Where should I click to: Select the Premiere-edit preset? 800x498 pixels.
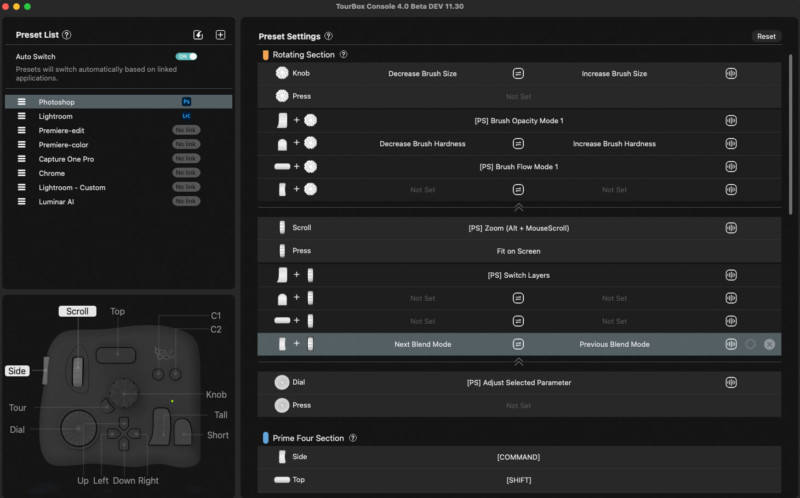point(118,130)
